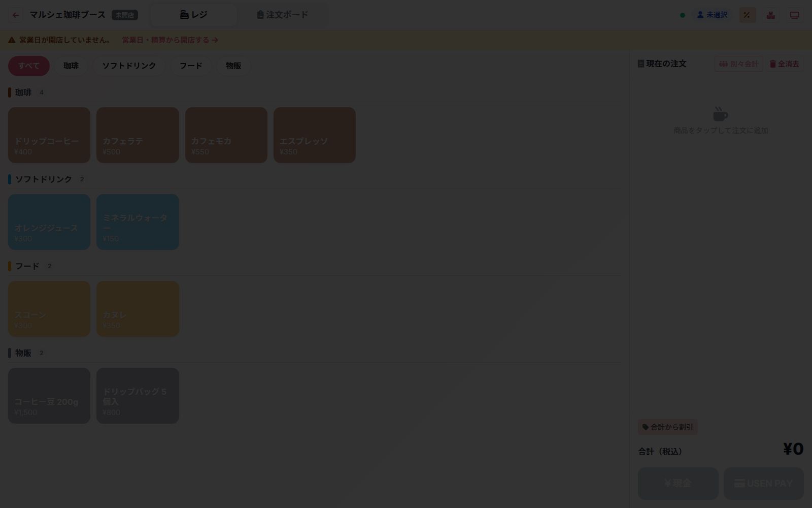Click the 合計(税込) label
812x508 pixels.
point(660,452)
